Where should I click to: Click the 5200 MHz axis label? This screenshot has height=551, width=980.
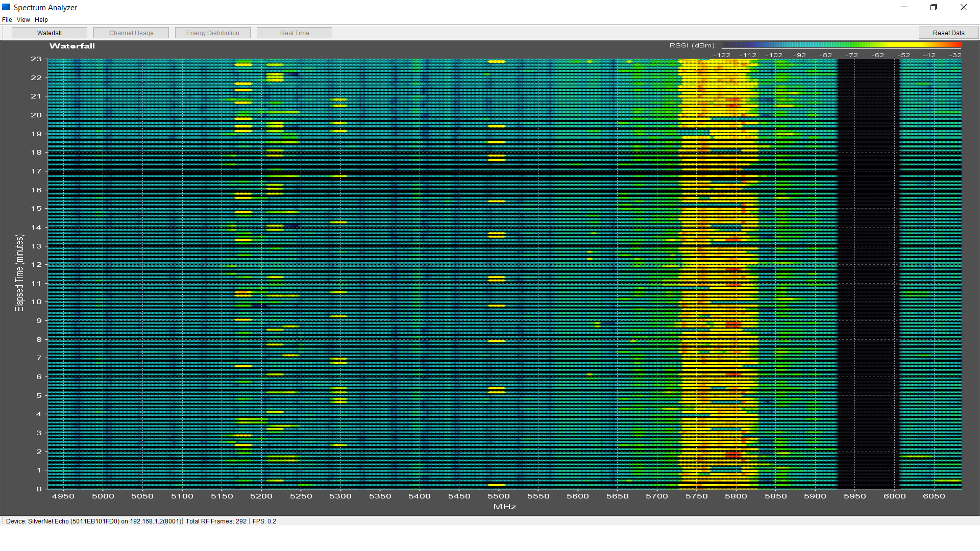pos(261,496)
